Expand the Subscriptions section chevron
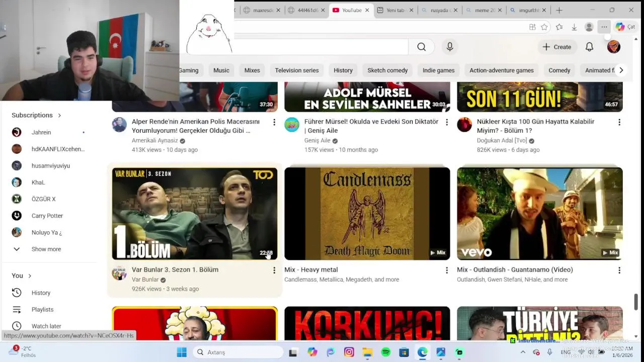Image resolution: width=644 pixels, height=362 pixels. click(x=59, y=115)
